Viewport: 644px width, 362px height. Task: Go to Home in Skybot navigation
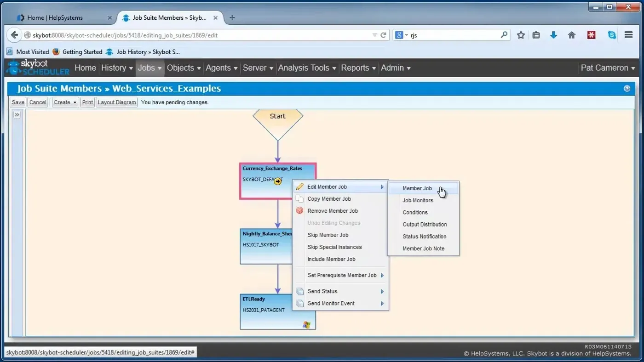coord(85,68)
